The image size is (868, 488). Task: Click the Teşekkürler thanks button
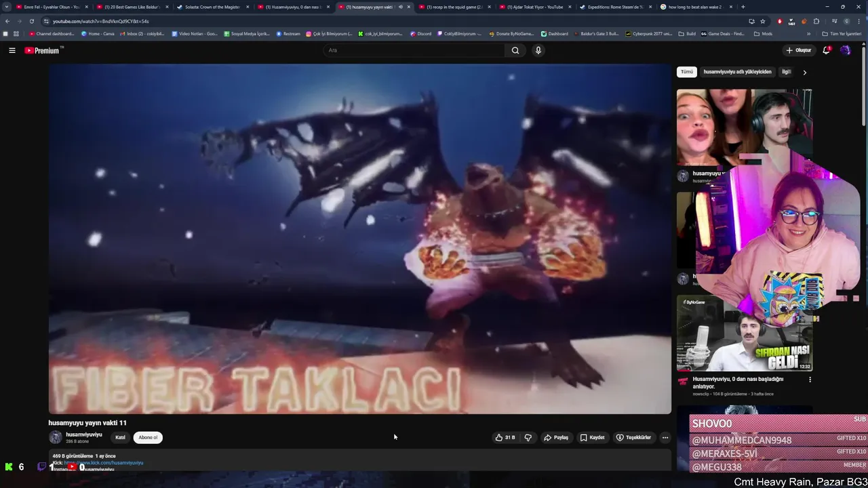(x=633, y=437)
